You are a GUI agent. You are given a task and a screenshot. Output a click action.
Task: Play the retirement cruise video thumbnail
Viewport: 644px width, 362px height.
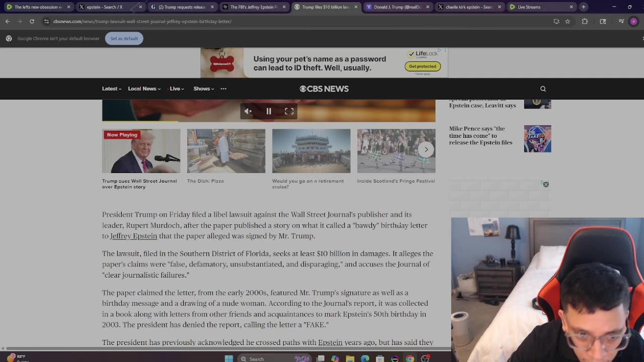(311, 151)
